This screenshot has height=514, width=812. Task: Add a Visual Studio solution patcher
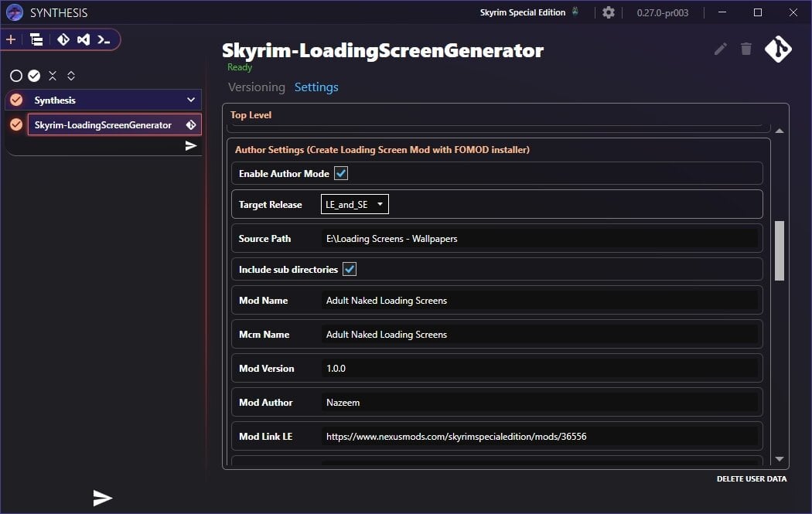[84, 39]
